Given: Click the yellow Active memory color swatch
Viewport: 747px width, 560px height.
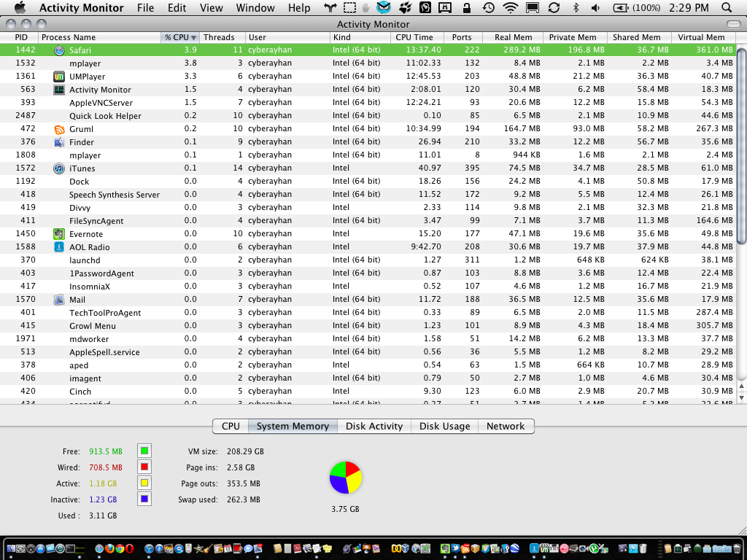Looking at the screenshot, I should pos(144,483).
